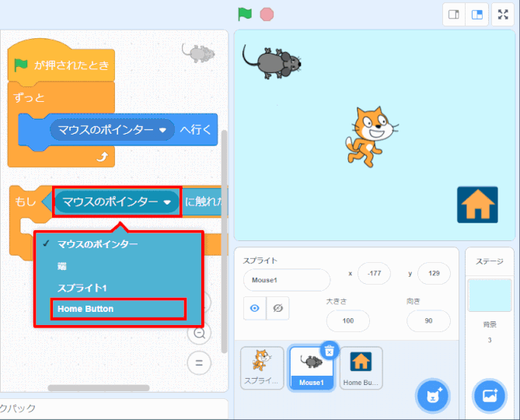Edit the sprite name field Mouse1
This screenshot has height=420, width=520.
tap(287, 280)
